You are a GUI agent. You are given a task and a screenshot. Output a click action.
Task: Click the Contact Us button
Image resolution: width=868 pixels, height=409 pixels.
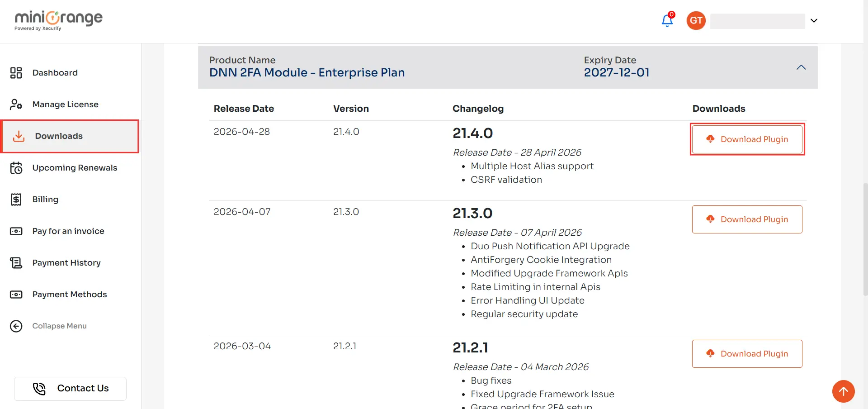tap(70, 389)
